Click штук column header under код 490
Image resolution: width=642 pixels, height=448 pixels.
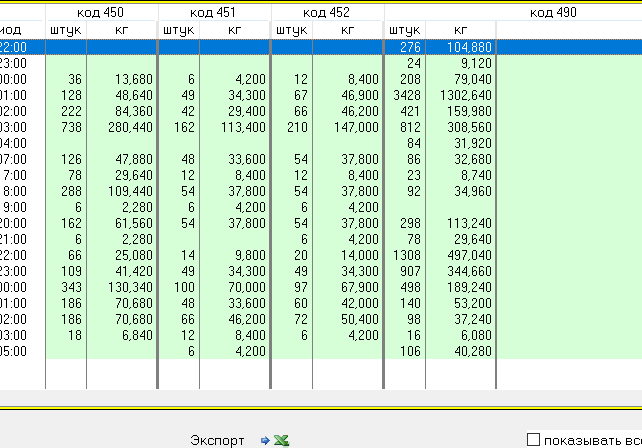coord(404,30)
